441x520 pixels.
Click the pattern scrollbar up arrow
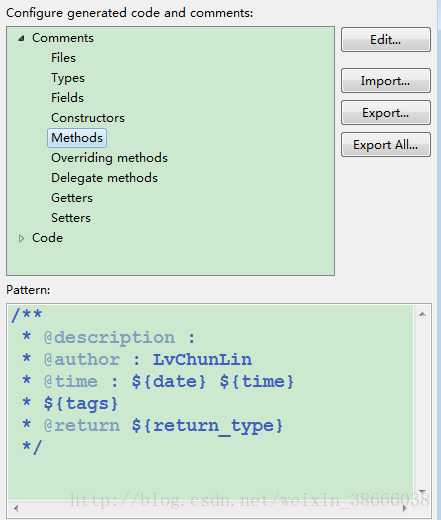[422, 314]
